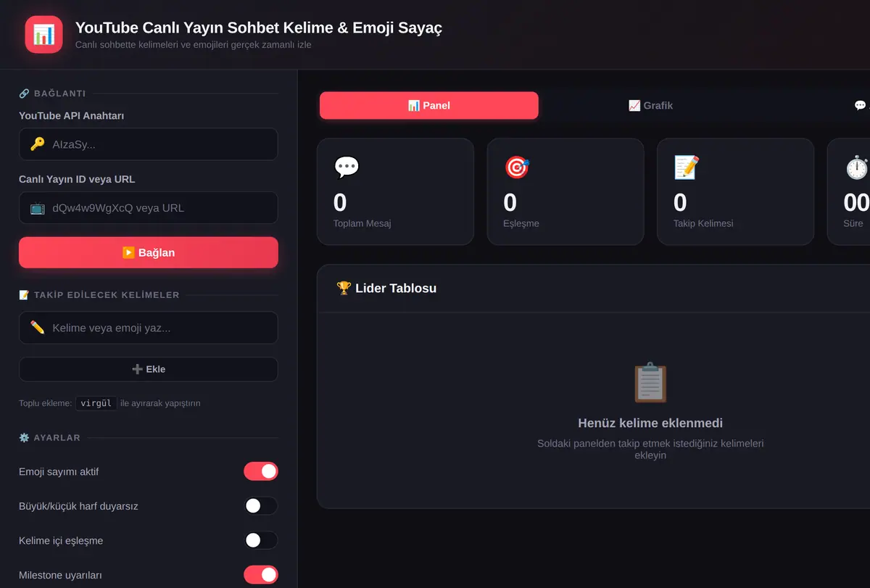Screen dimensions: 870x588
Task: Click the Milestone uyarıları label
Action: coord(60,575)
